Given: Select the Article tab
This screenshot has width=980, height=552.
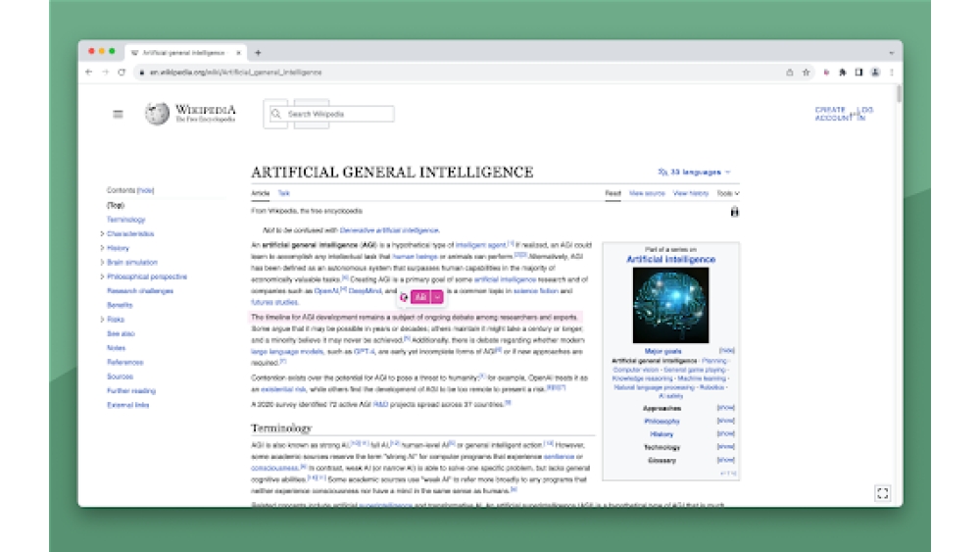Looking at the screenshot, I should [260, 193].
